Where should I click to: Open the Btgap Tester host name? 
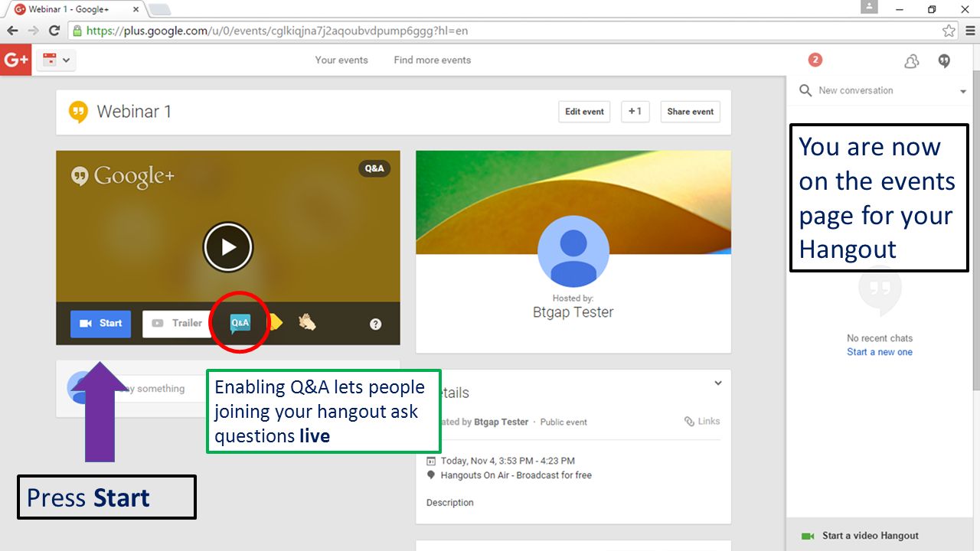tap(573, 312)
